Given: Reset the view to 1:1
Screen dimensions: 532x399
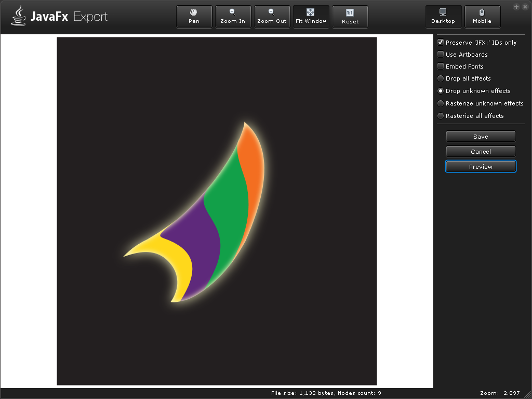Looking at the screenshot, I should tap(350, 17).
